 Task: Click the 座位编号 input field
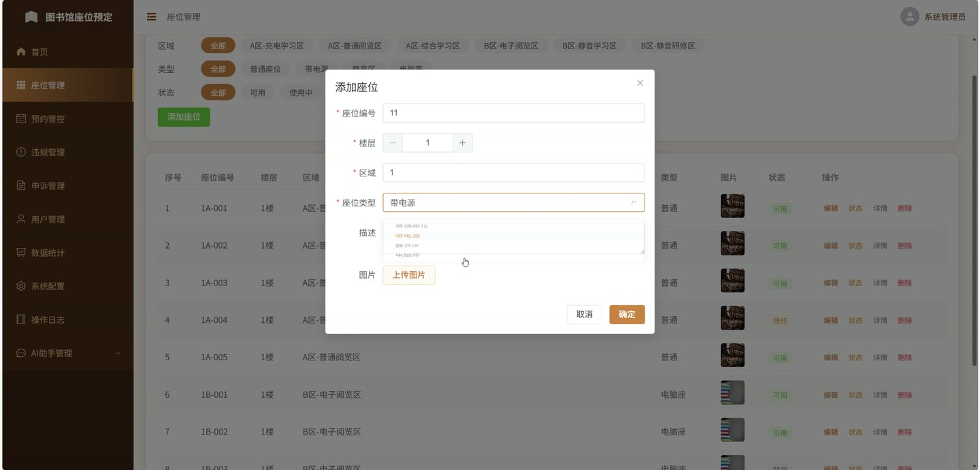click(x=514, y=113)
